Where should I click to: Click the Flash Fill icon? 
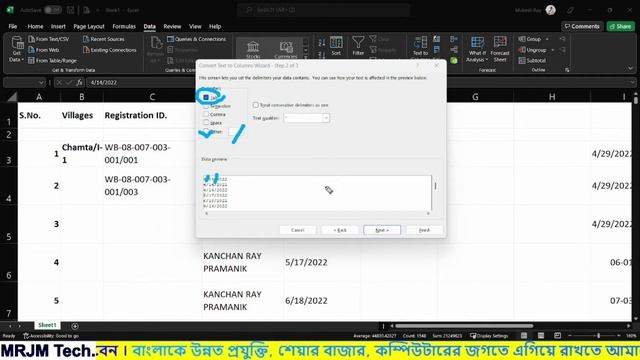click(437, 39)
